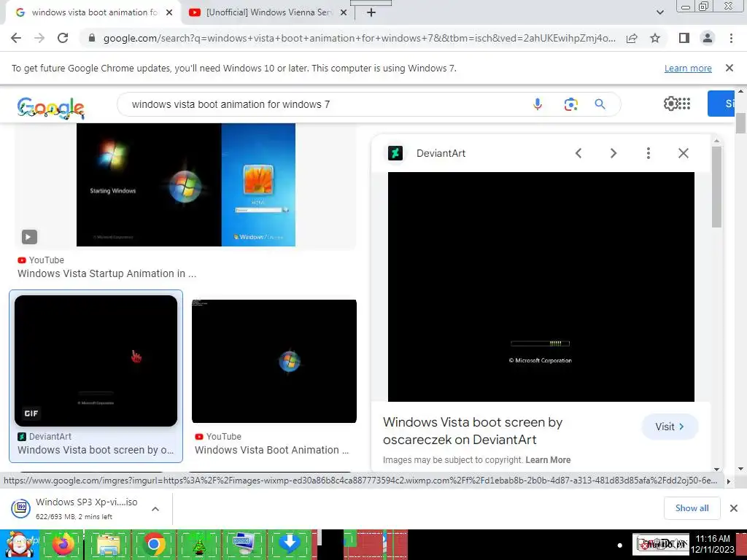The image size is (747, 560).
Task: Open Windows Vista boot screen by o... link
Action: [x=96, y=450]
